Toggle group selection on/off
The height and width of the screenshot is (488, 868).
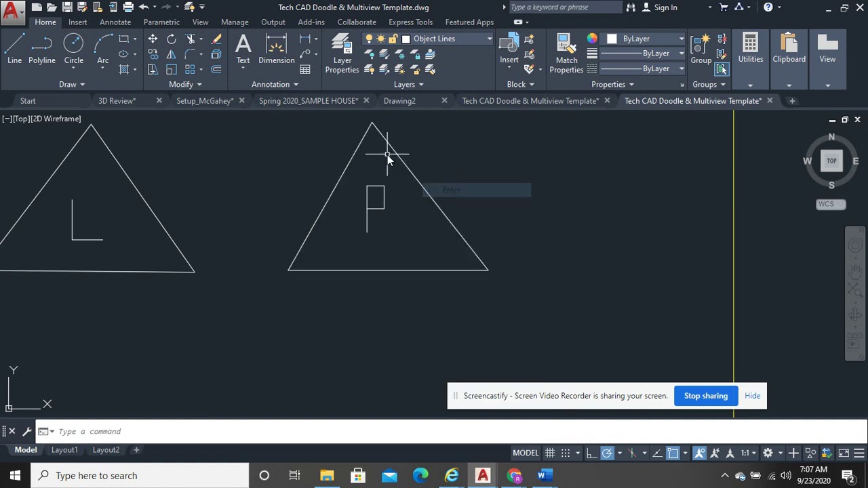tap(722, 69)
